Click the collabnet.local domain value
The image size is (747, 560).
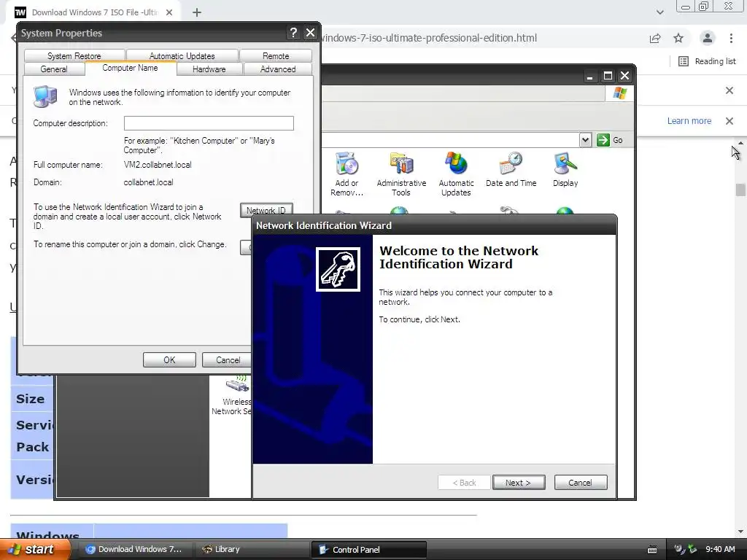click(x=148, y=182)
